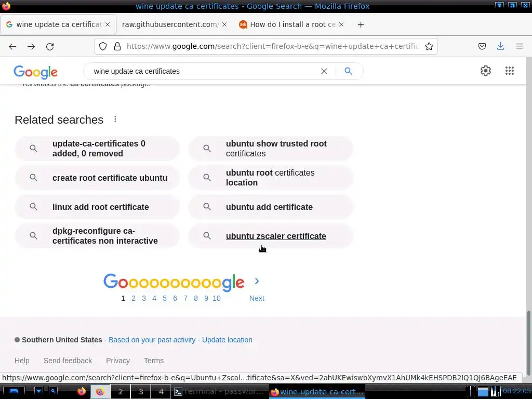Click the next-page chevron beside Gooooogle logo
532x399 pixels.
click(257, 281)
